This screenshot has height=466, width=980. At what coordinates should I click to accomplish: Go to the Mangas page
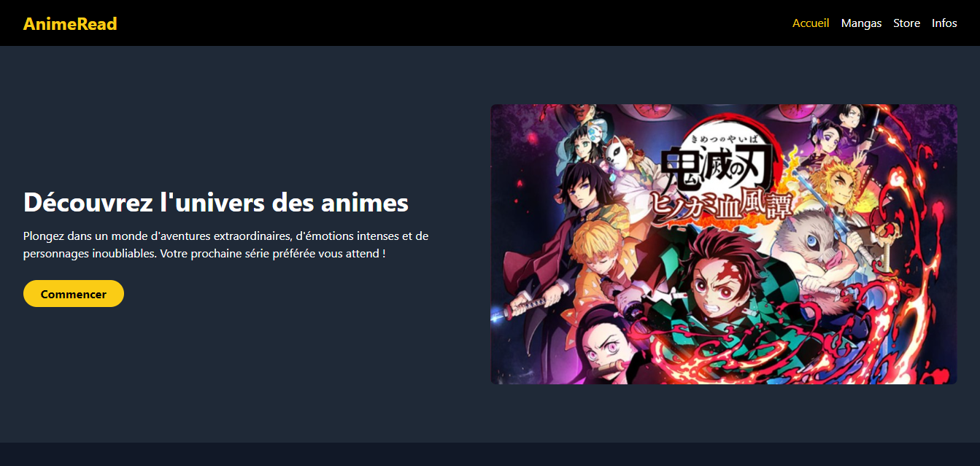coord(861,23)
